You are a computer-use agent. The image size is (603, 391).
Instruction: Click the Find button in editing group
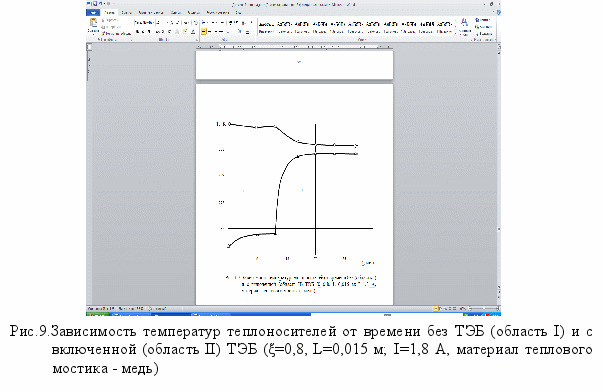click(483, 20)
